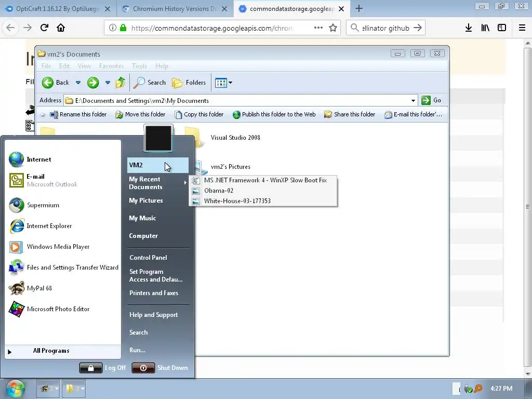Click the Log Off button
The width and height of the screenshot is (532, 399).
click(x=103, y=368)
